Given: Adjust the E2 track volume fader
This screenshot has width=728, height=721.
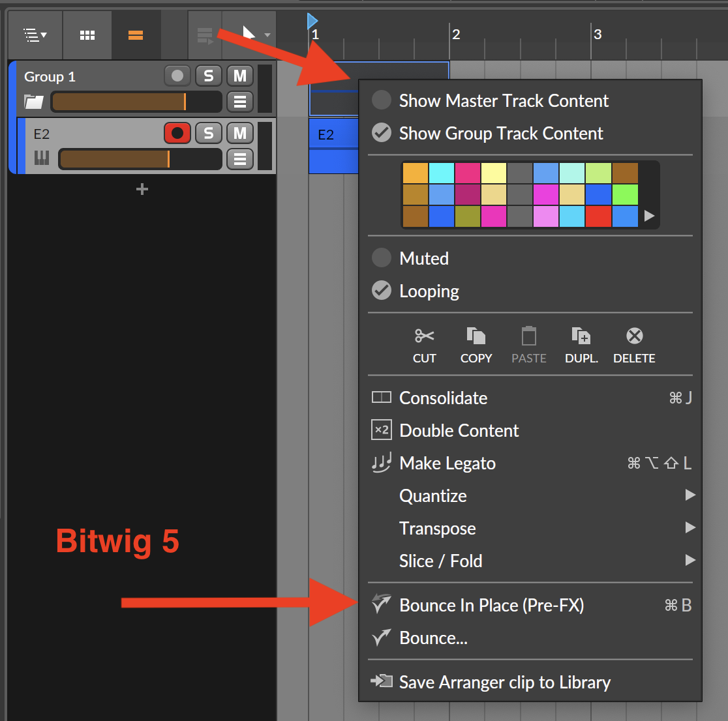Looking at the screenshot, I should (x=140, y=159).
